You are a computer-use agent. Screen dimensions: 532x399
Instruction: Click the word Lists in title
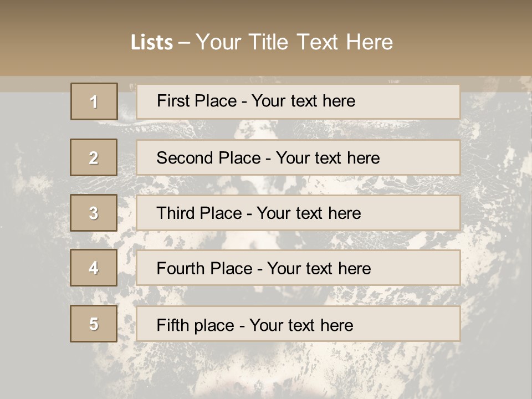point(151,43)
